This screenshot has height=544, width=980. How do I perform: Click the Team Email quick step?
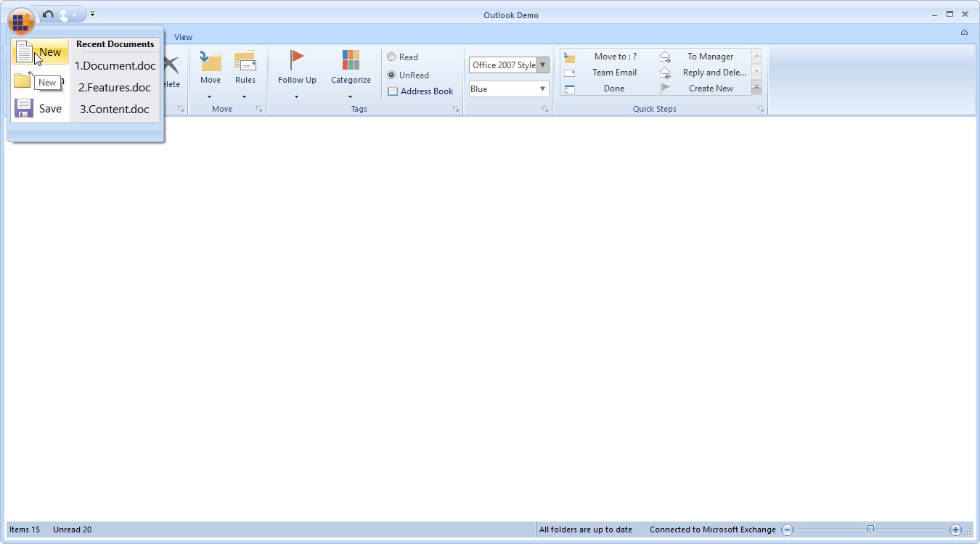click(x=614, y=73)
